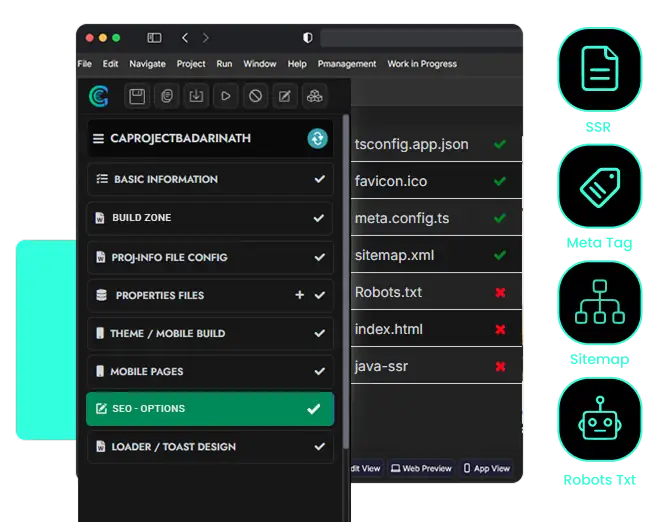Select the meta.config.ts file row
The image size is (663, 522).
(436, 218)
